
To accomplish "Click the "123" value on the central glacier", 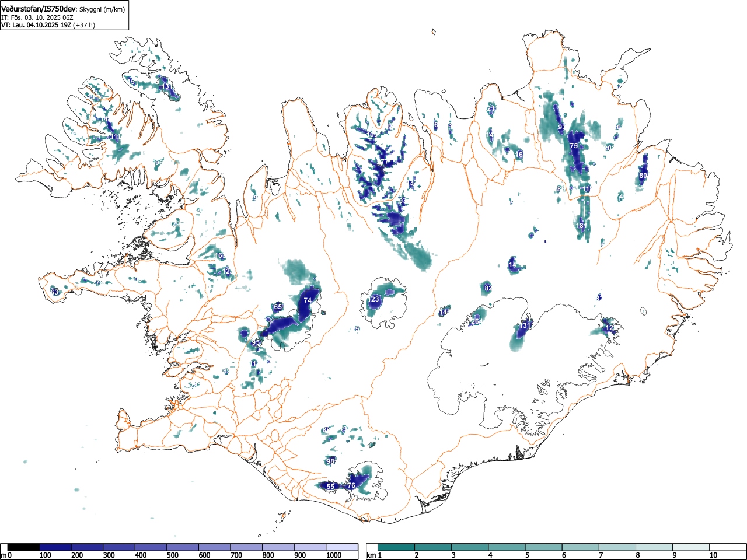I will (373, 299).
